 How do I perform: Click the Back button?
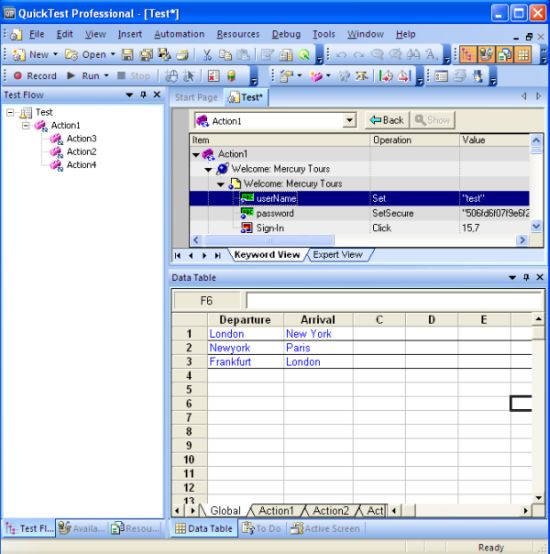pyautogui.click(x=387, y=120)
